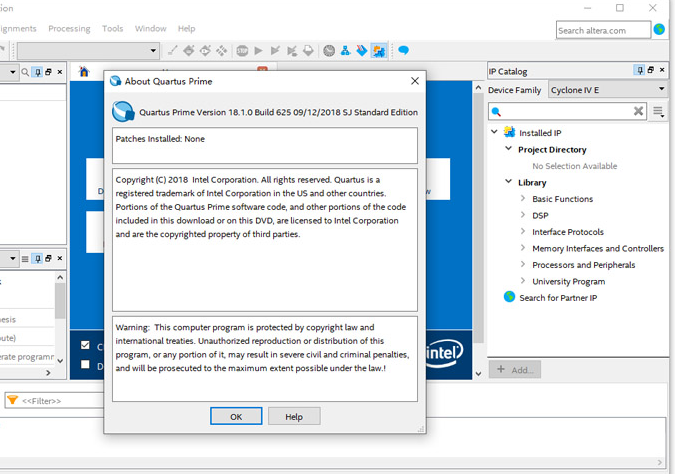Pin the IP Catalog panel
Viewport: 682px width, 474px height.
639,70
